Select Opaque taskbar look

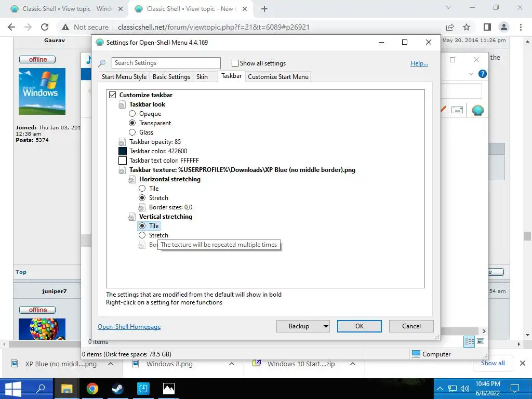coord(132,114)
